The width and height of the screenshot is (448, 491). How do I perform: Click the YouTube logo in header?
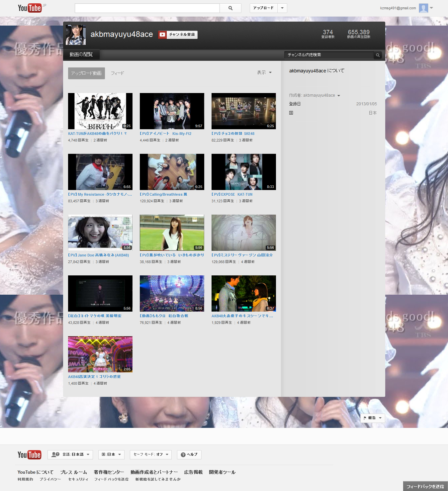30,8
